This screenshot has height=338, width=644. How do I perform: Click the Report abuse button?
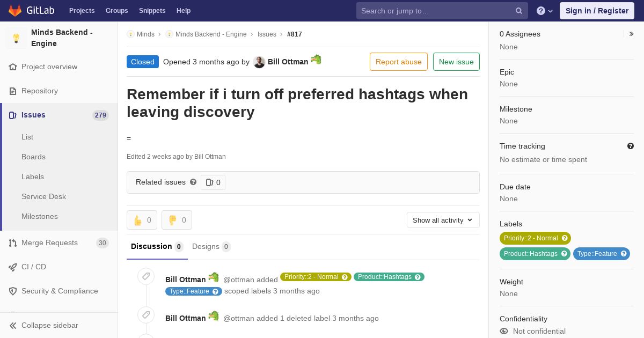pos(399,62)
